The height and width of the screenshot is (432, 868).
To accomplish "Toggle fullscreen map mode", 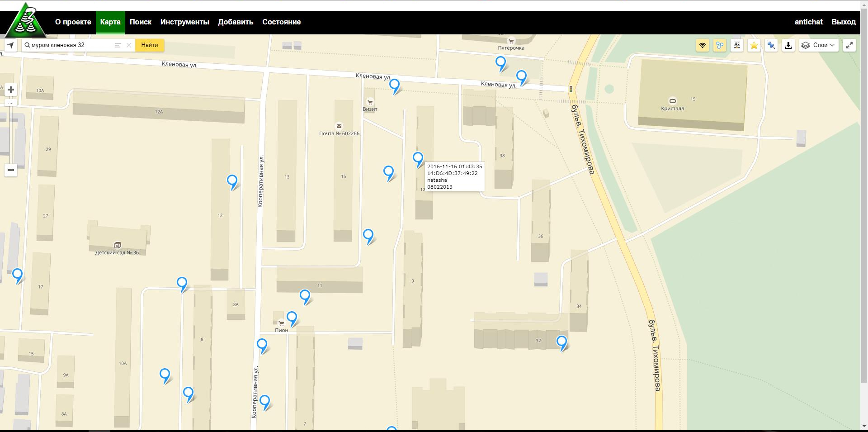I will point(849,45).
